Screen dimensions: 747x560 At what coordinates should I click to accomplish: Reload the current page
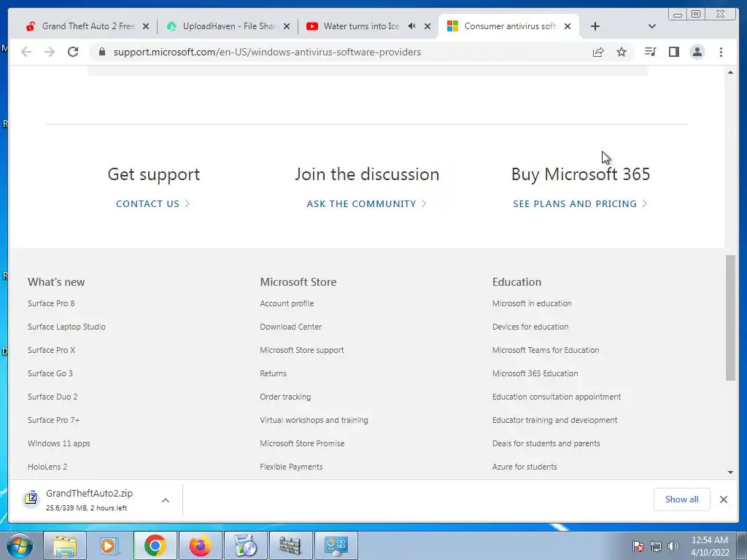tap(73, 52)
